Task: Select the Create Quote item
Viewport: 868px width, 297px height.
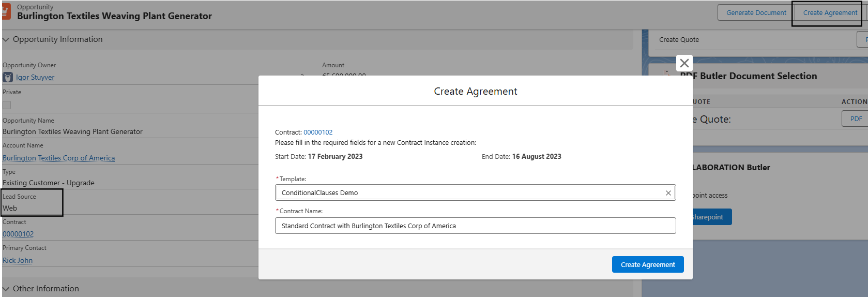Action: pyautogui.click(x=679, y=40)
